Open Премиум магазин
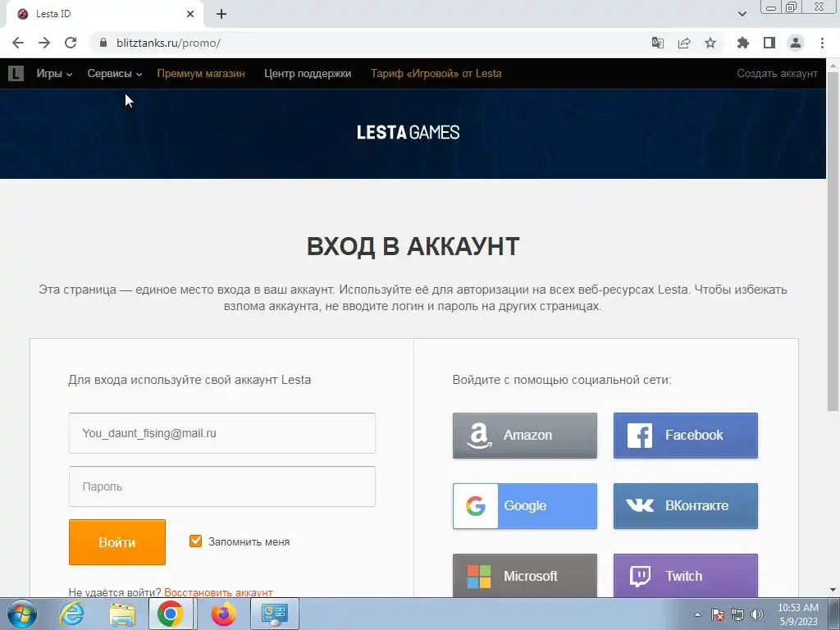Image resolution: width=840 pixels, height=630 pixels. 201,73
